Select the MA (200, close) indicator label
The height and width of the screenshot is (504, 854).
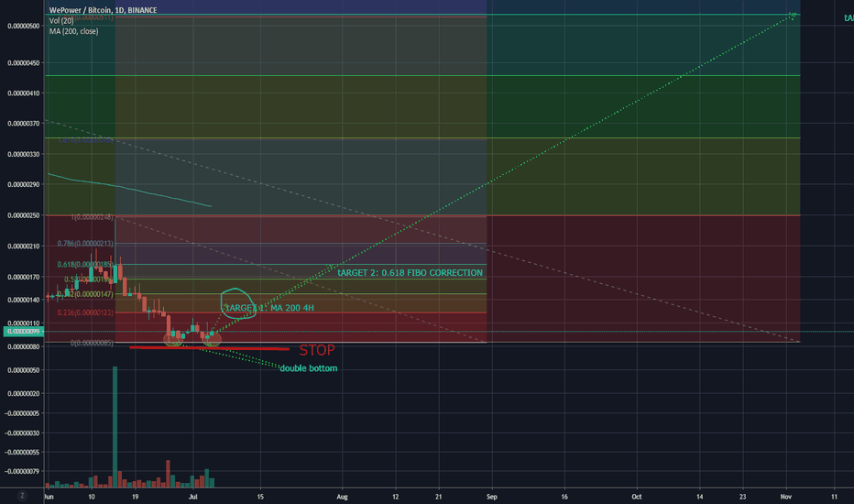pos(73,31)
